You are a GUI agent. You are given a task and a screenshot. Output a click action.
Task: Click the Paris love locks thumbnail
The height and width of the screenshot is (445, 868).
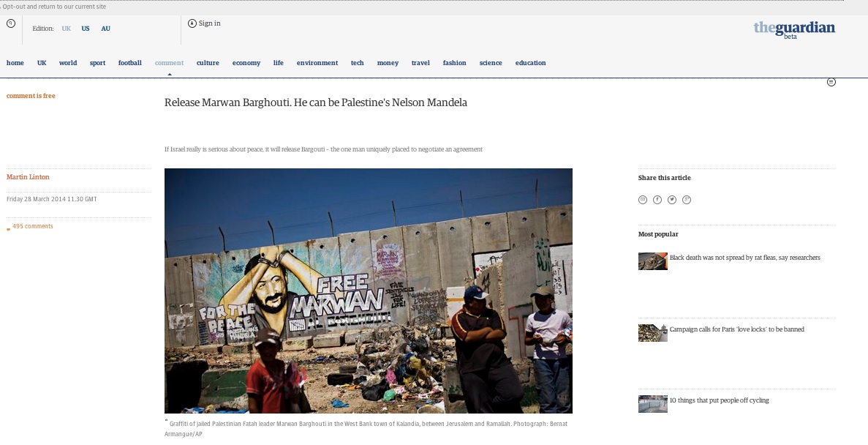tap(653, 333)
